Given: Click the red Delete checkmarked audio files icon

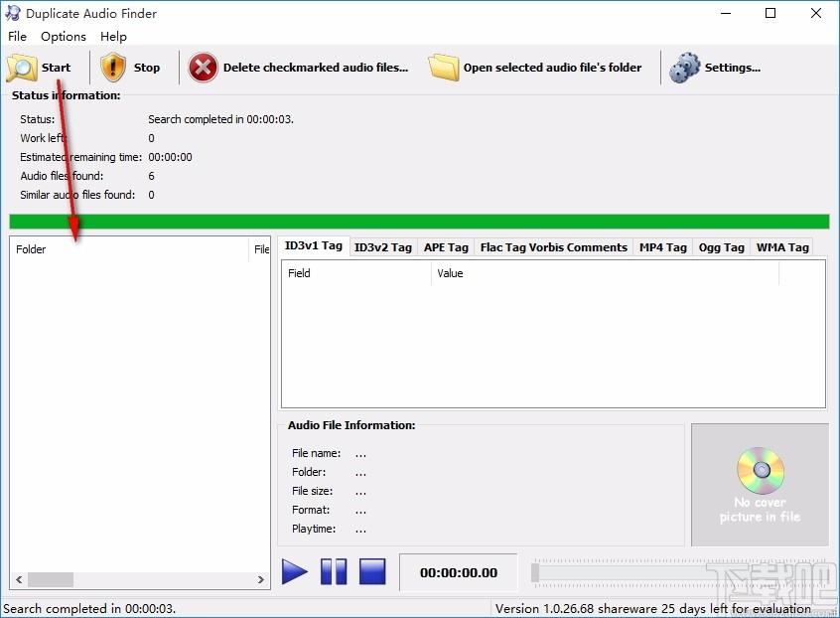Looking at the screenshot, I should [x=203, y=68].
